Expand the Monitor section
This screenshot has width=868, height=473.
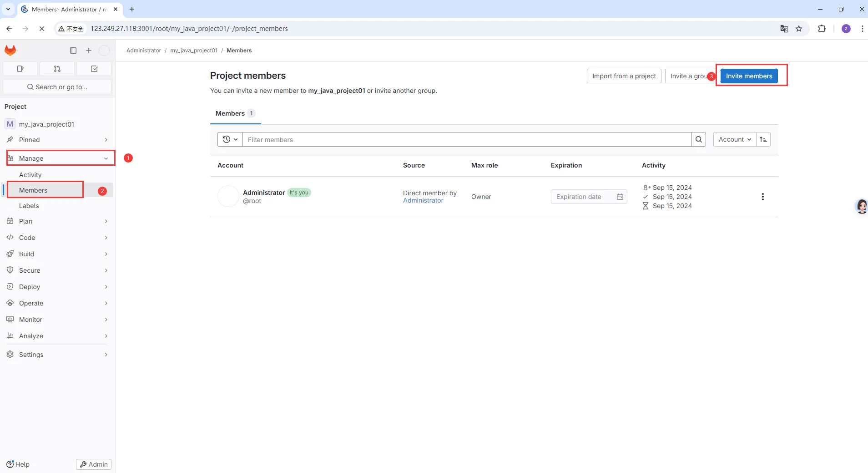pos(57,320)
